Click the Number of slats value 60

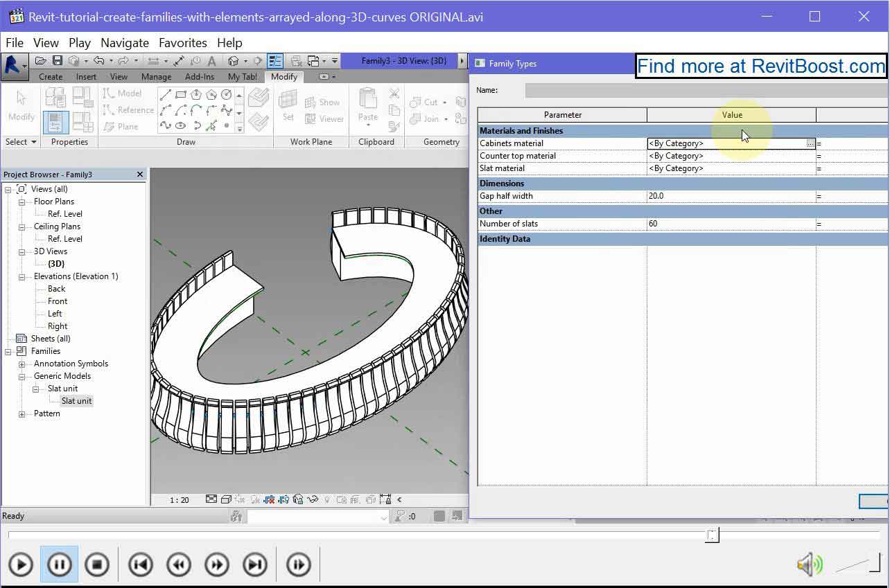click(x=731, y=224)
